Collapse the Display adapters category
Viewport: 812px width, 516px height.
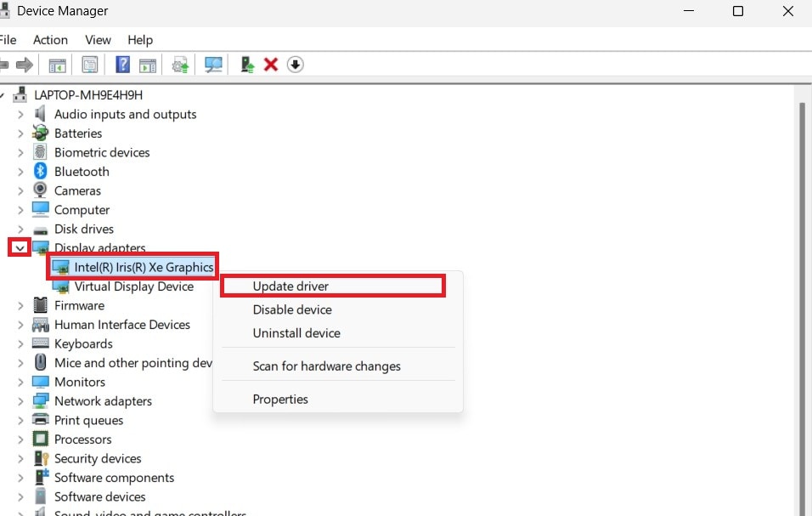pos(20,248)
